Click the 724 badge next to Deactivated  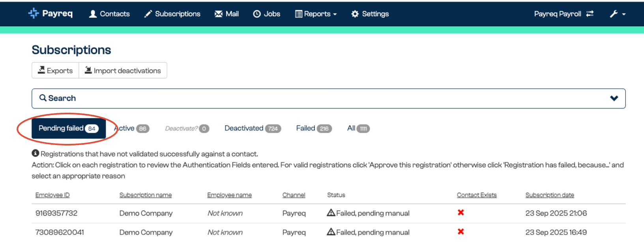[x=273, y=128]
